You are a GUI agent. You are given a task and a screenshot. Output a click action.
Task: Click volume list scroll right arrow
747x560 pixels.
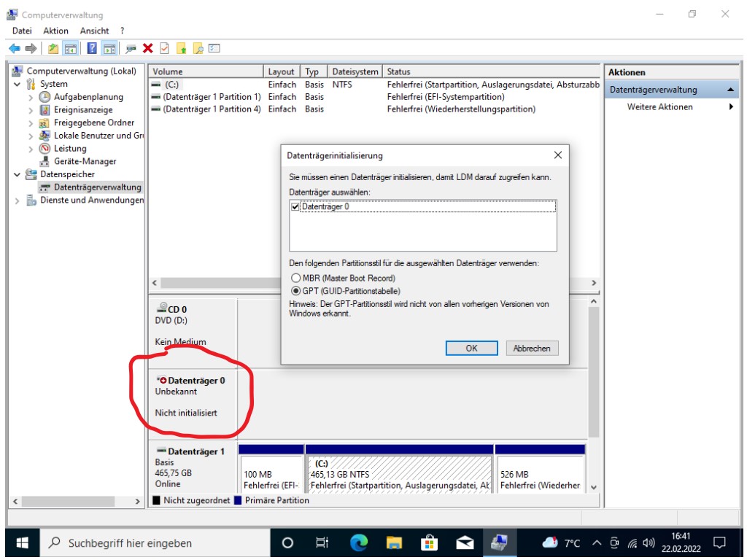click(594, 283)
